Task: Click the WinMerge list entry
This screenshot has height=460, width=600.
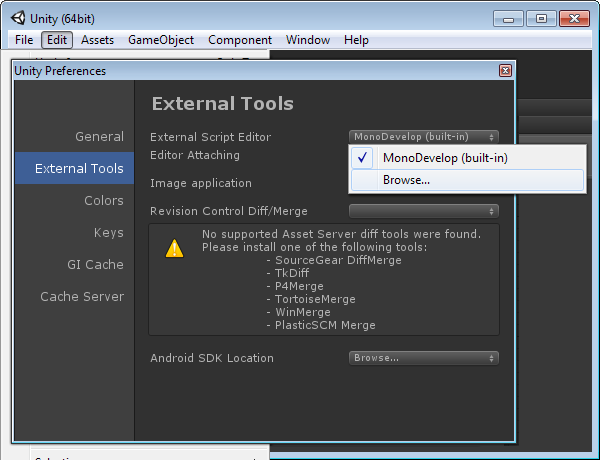Action: (303, 312)
